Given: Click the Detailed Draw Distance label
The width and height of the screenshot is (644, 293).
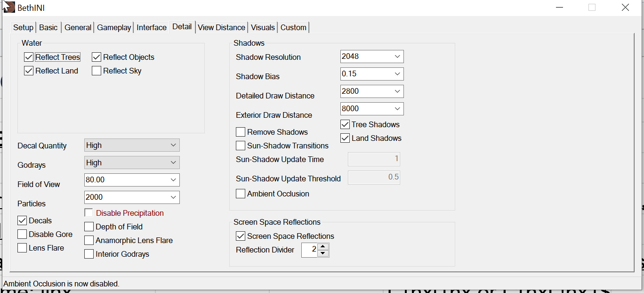Looking at the screenshot, I should coord(275,96).
